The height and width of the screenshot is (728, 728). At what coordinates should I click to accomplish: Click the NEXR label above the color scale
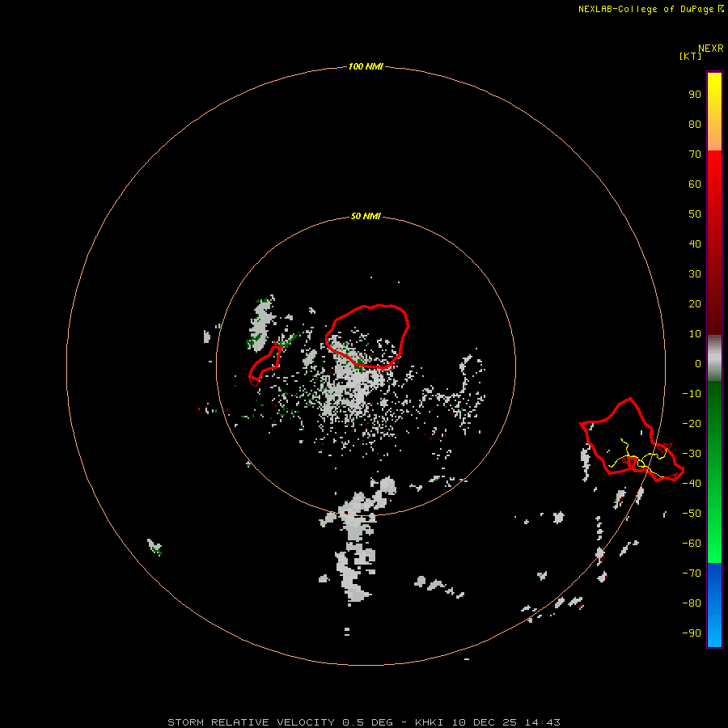[711, 49]
